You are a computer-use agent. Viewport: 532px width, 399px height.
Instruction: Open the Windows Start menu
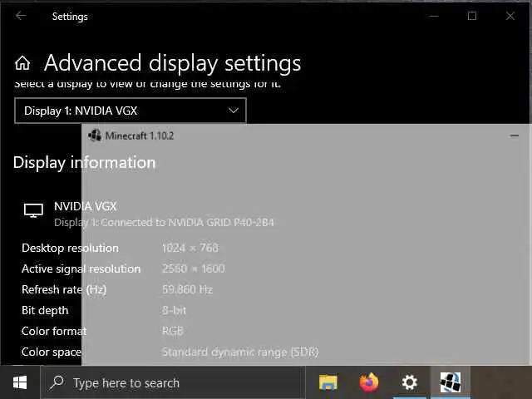tap(20, 382)
